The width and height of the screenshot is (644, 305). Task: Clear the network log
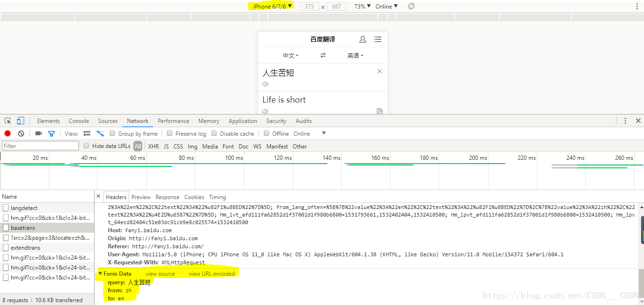tap(21, 134)
